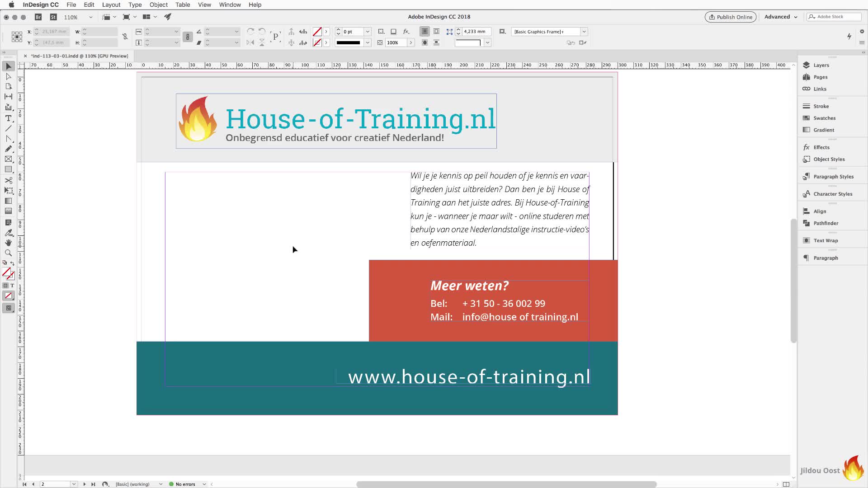
Task: Select the Line tool
Action: 8,128
